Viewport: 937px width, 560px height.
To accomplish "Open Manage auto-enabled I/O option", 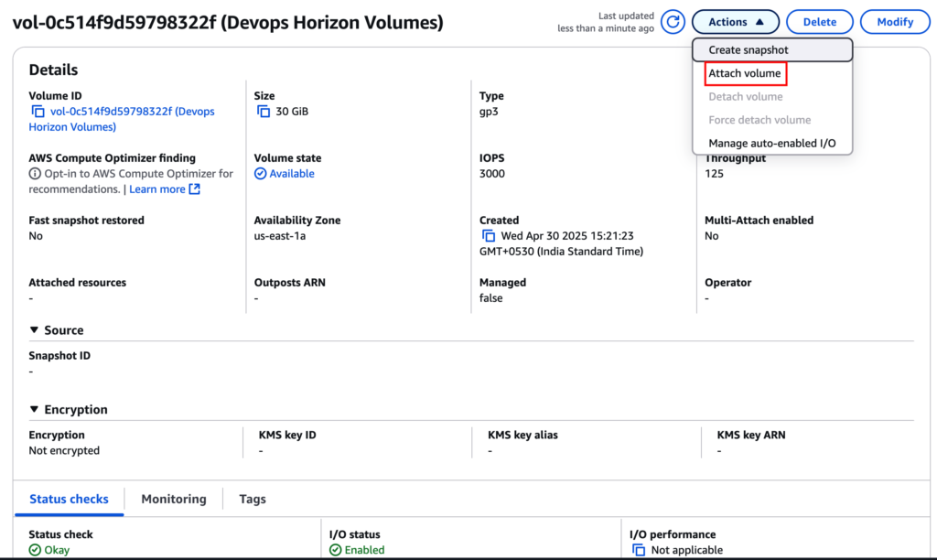I will tap(772, 144).
